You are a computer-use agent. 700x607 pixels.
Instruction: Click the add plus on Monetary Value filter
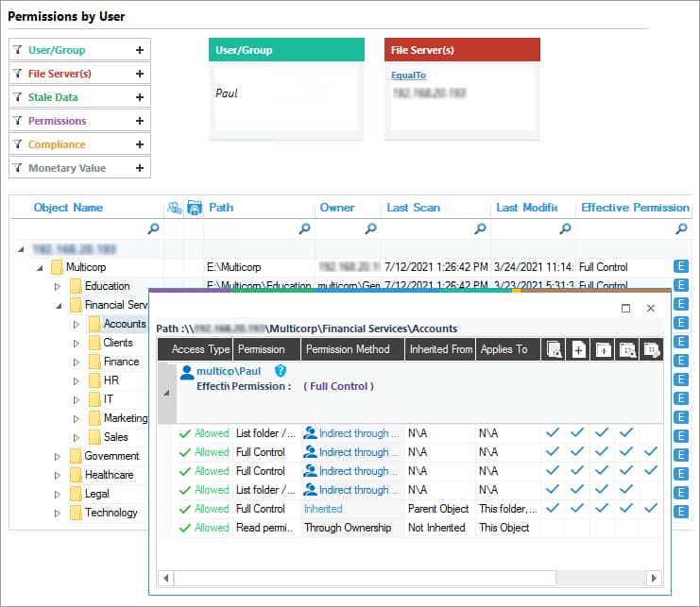point(140,168)
